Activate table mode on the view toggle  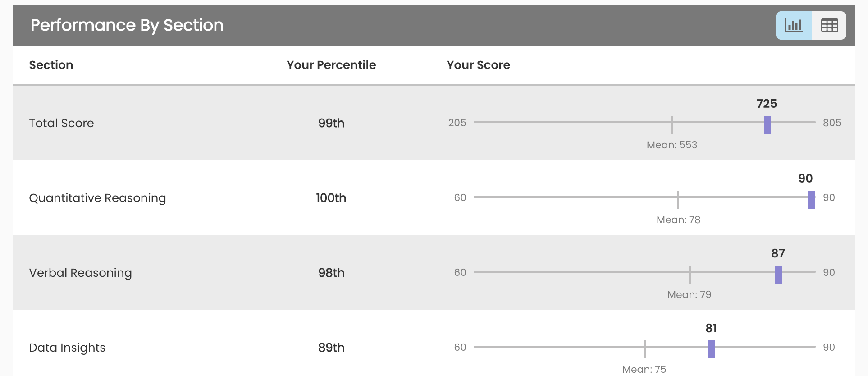(x=830, y=25)
